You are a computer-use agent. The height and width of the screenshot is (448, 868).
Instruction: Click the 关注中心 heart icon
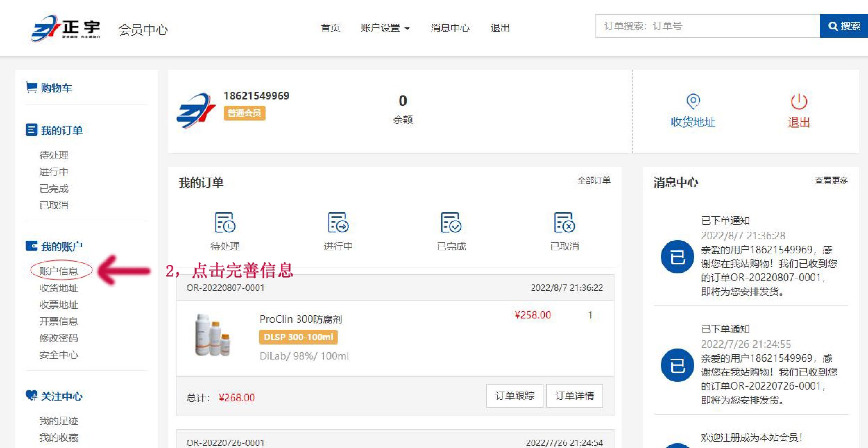31,395
